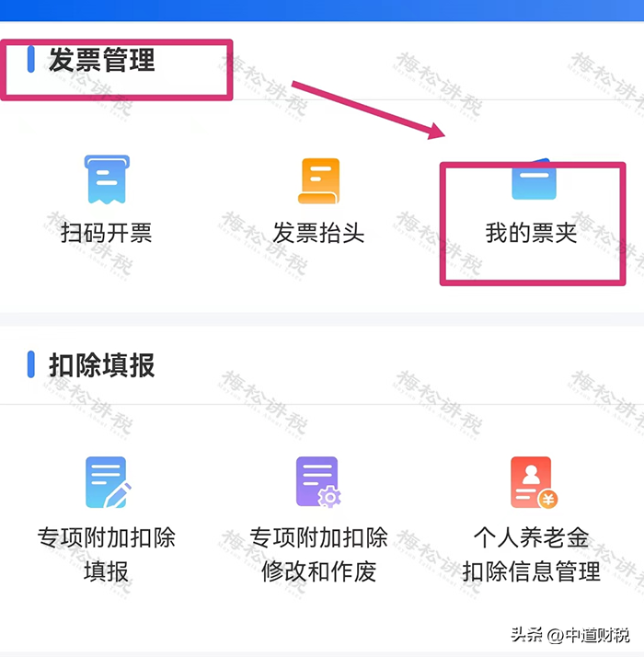The image size is (644, 657).
Task: Open 我的票夹 via its label
Action: click(x=531, y=233)
